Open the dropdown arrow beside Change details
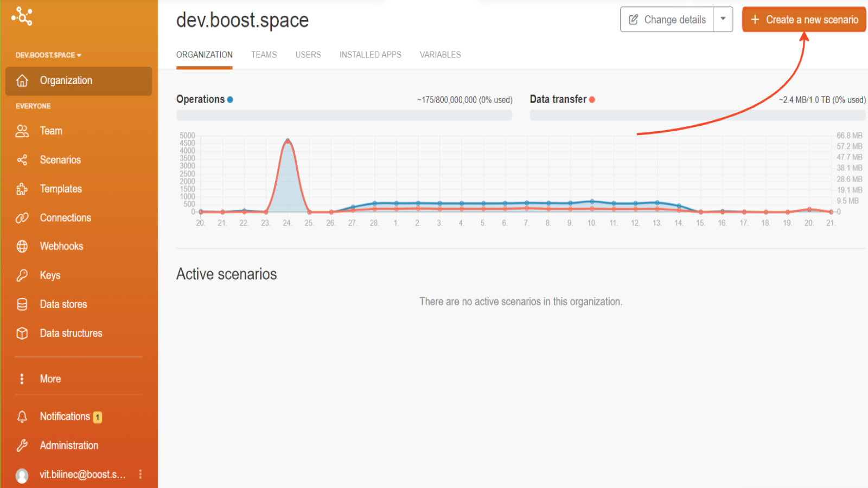 723,19
